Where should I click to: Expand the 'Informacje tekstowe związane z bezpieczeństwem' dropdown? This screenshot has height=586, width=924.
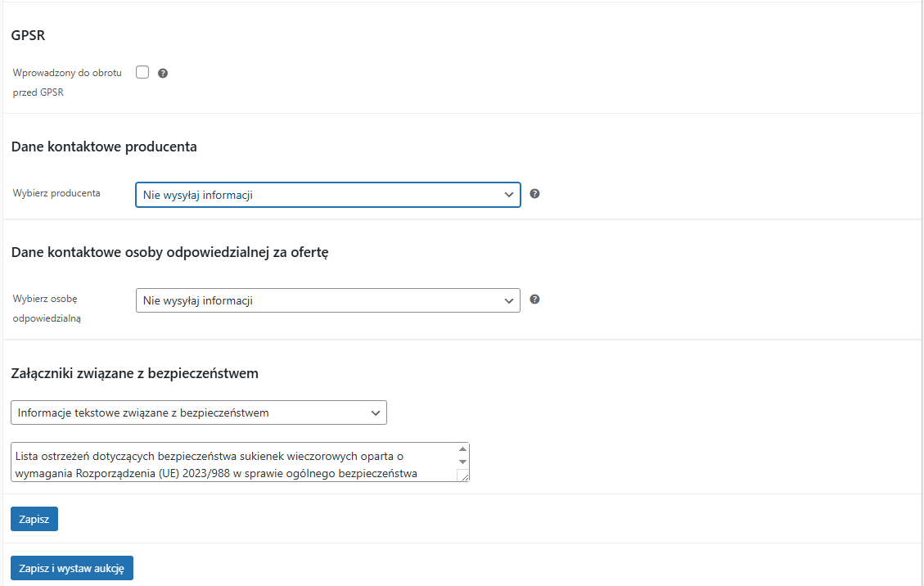click(199, 412)
